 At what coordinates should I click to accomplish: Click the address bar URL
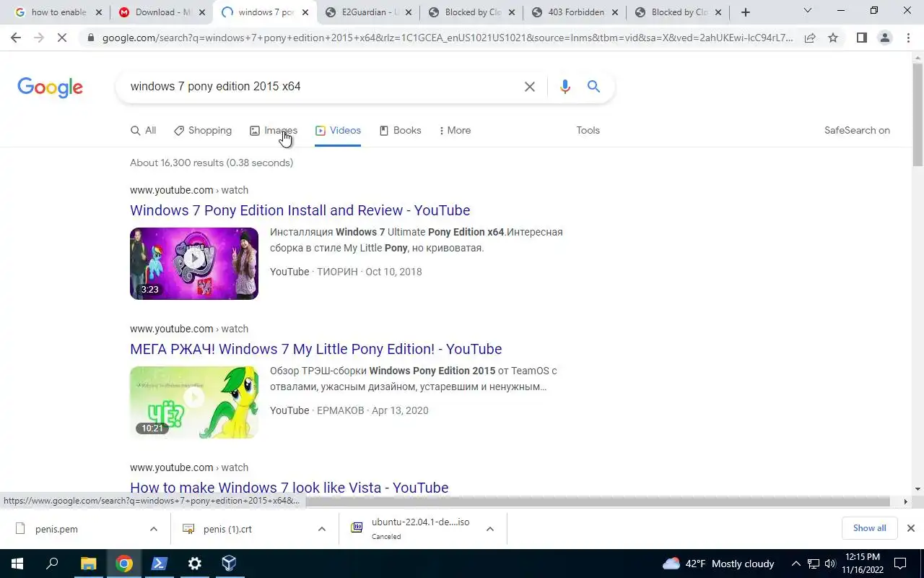(448, 38)
